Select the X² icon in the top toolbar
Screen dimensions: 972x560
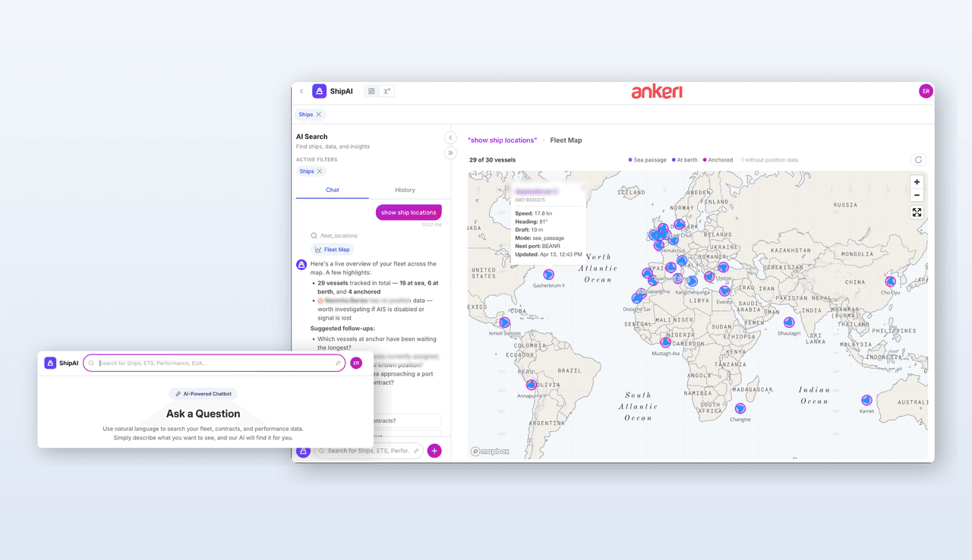tap(387, 90)
